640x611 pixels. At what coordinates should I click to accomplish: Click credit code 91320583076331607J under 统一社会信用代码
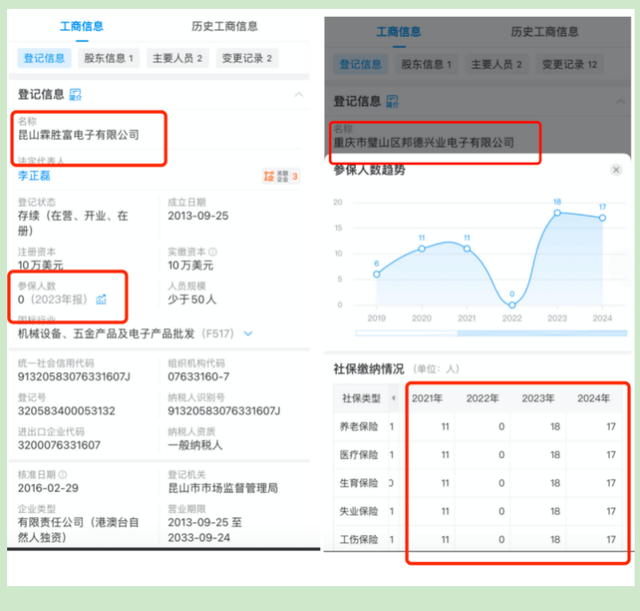(74, 376)
